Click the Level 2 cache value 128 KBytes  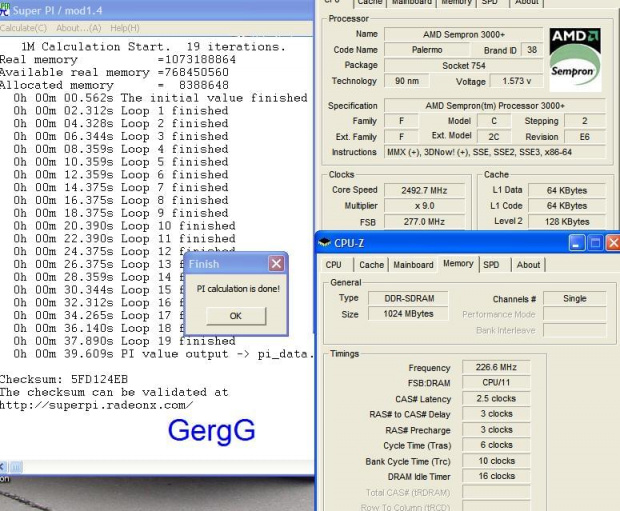(567, 222)
